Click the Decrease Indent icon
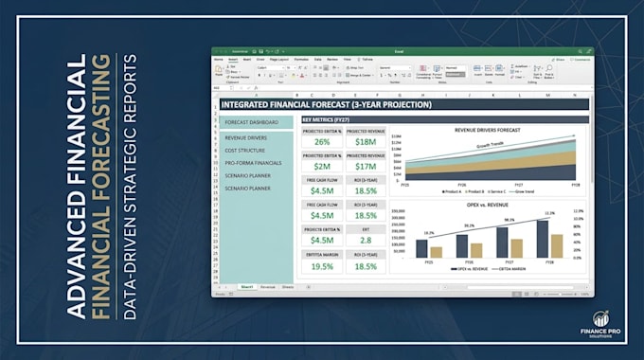 coord(333,75)
